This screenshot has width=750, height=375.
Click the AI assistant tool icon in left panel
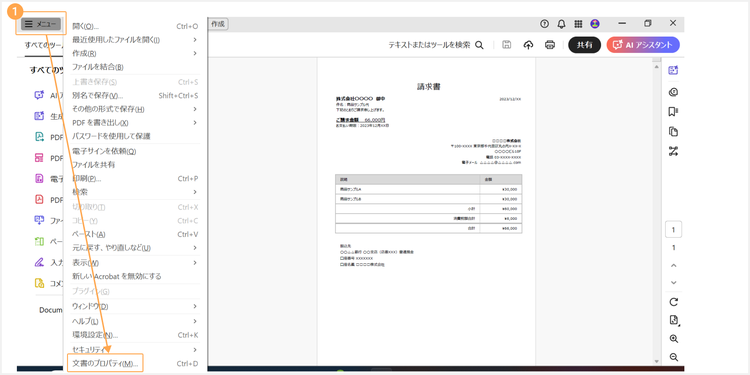39,95
